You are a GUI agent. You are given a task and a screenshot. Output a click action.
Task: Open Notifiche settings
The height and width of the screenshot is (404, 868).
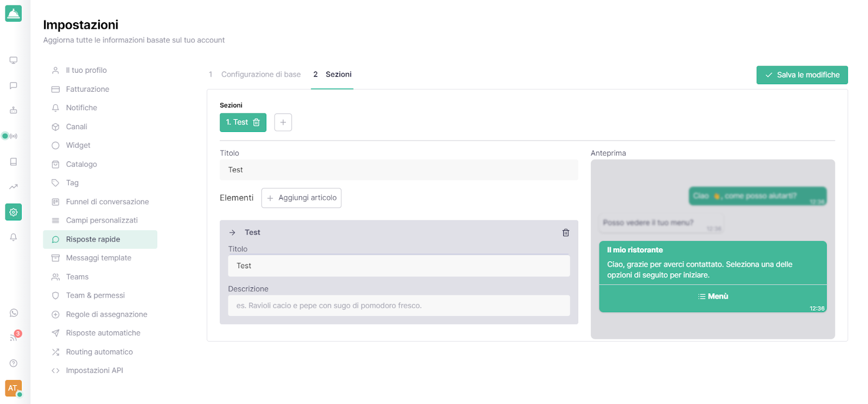(81, 108)
